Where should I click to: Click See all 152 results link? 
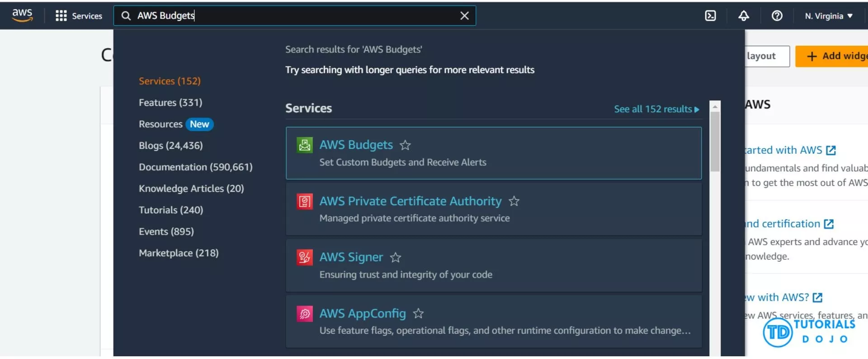coord(656,109)
